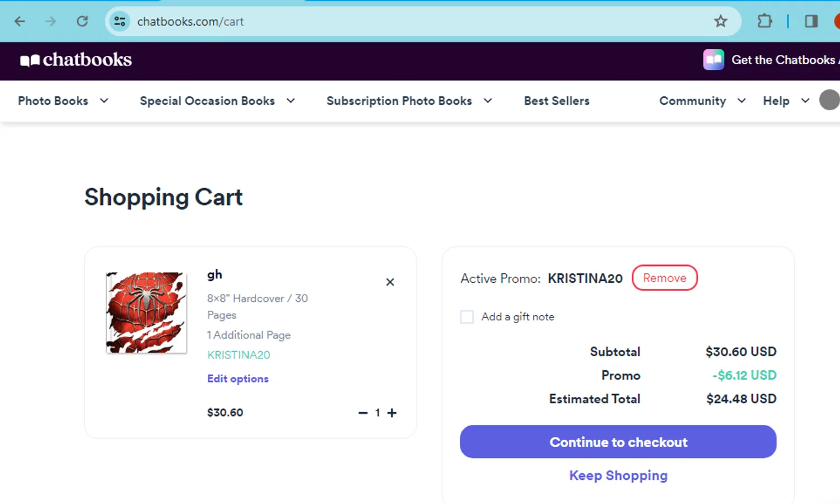The width and height of the screenshot is (840, 504).
Task: Click the Keep Shopping link
Action: click(x=618, y=475)
